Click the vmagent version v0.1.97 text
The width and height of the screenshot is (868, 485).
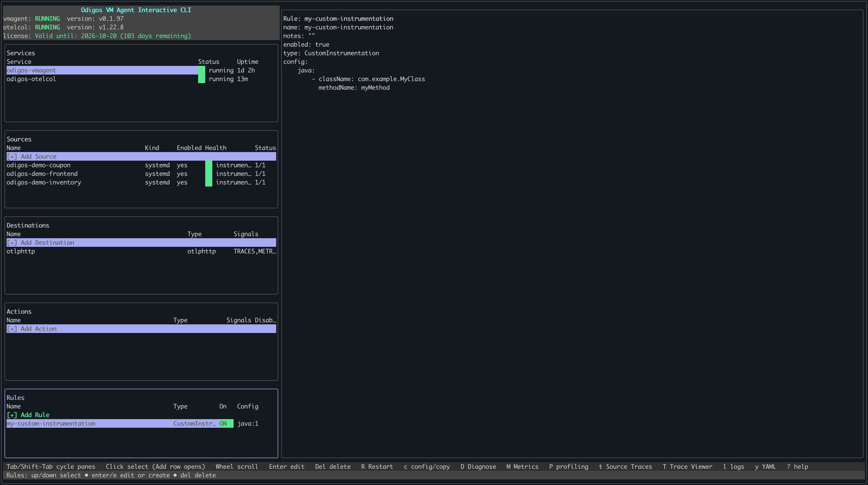pos(95,19)
